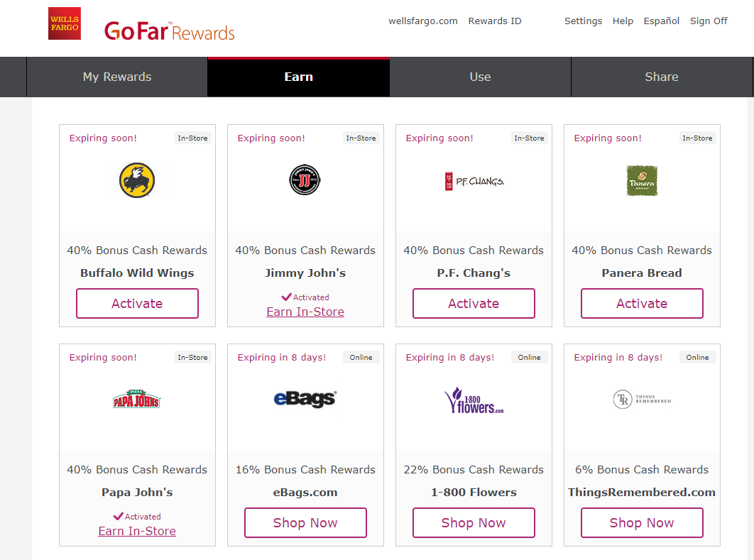The height and width of the screenshot is (560, 754).
Task: Click the 1-800 Flowers logo
Action: point(474,400)
